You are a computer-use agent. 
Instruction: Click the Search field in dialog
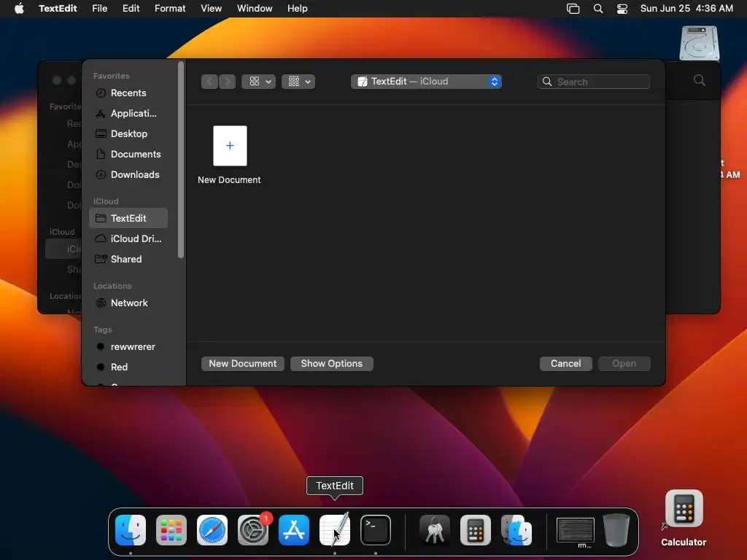[594, 82]
